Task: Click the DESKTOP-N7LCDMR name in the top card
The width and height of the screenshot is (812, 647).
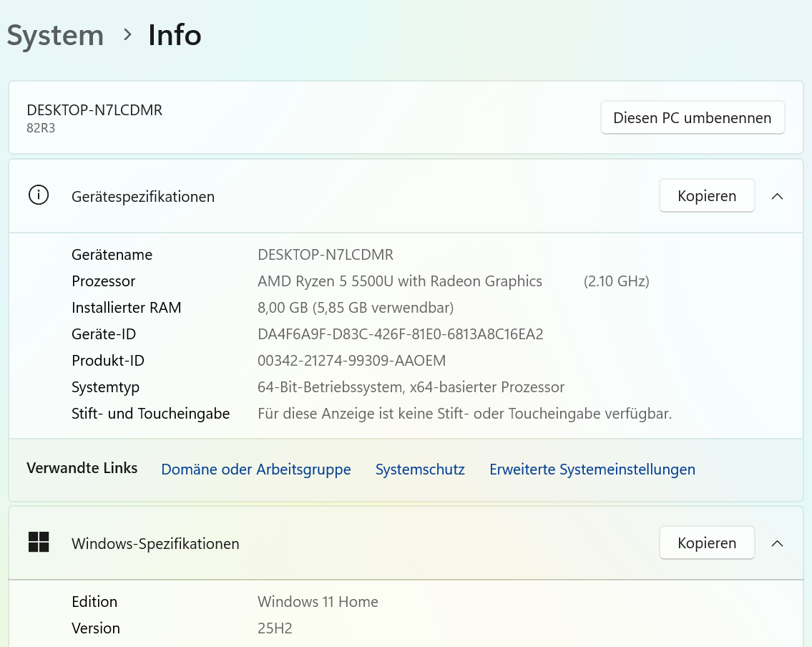Action: (94, 110)
